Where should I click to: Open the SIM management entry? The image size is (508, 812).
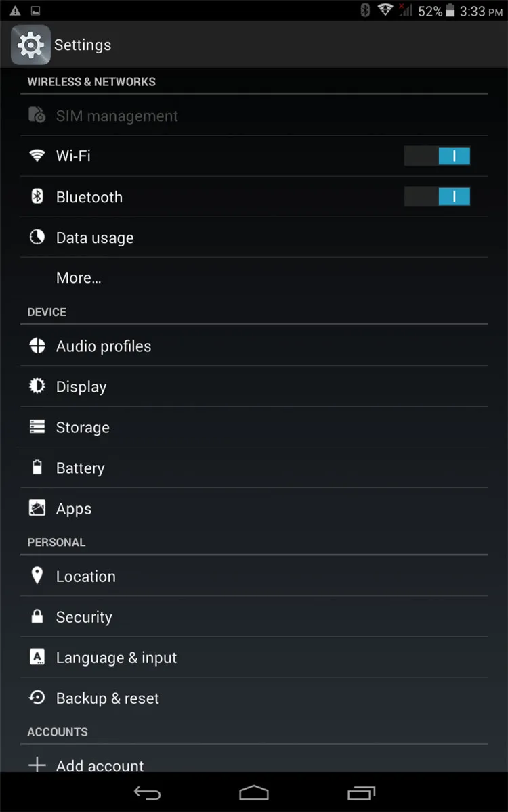pyautogui.click(x=117, y=116)
